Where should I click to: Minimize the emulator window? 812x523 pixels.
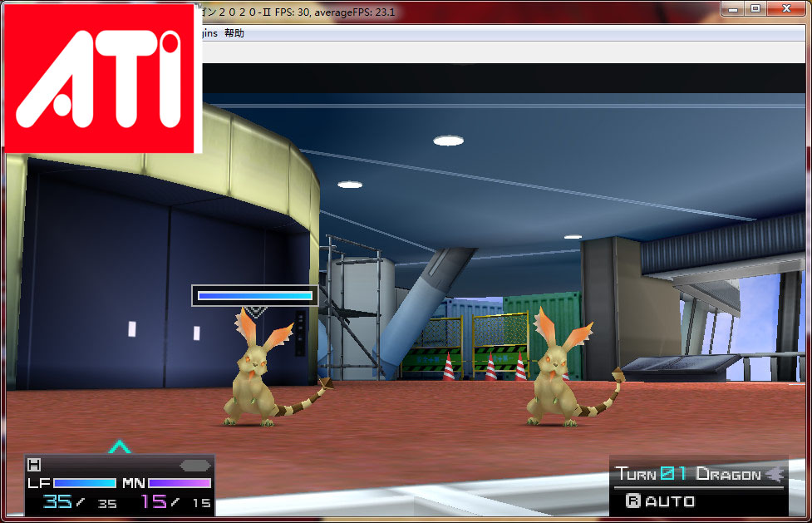(x=733, y=9)
